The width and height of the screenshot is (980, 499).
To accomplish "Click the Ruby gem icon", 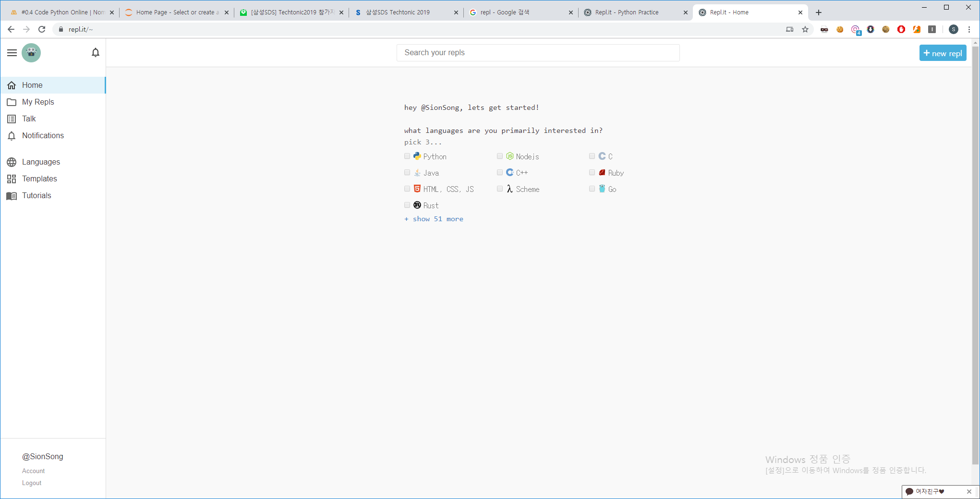I will point(602,172).
